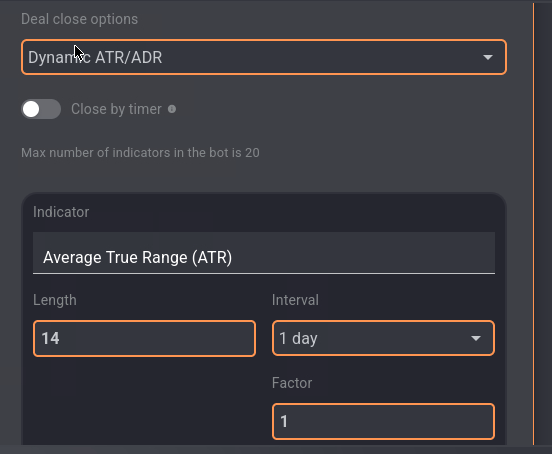Focus the Factor field showing 1
The width and height of the screenshot is (552, 454).
tap(383, 421)
